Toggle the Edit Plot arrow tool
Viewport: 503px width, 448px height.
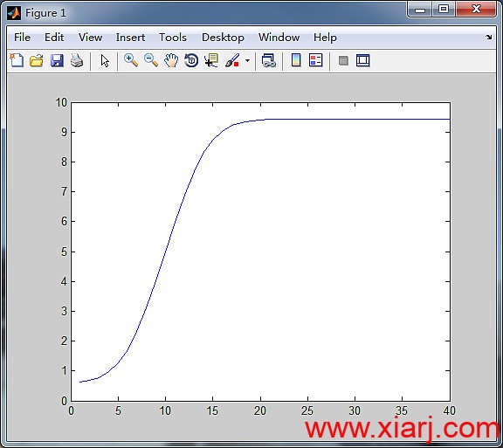(x=105, y=60)
